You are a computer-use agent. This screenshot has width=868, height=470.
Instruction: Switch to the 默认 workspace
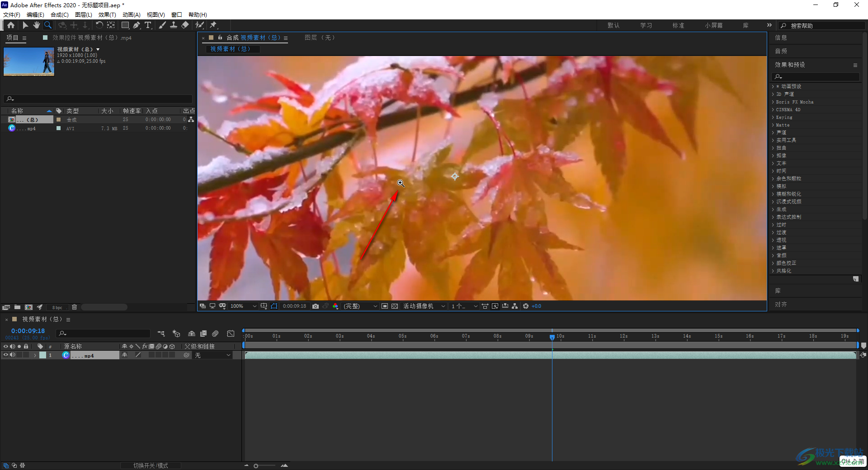(613, 25)
